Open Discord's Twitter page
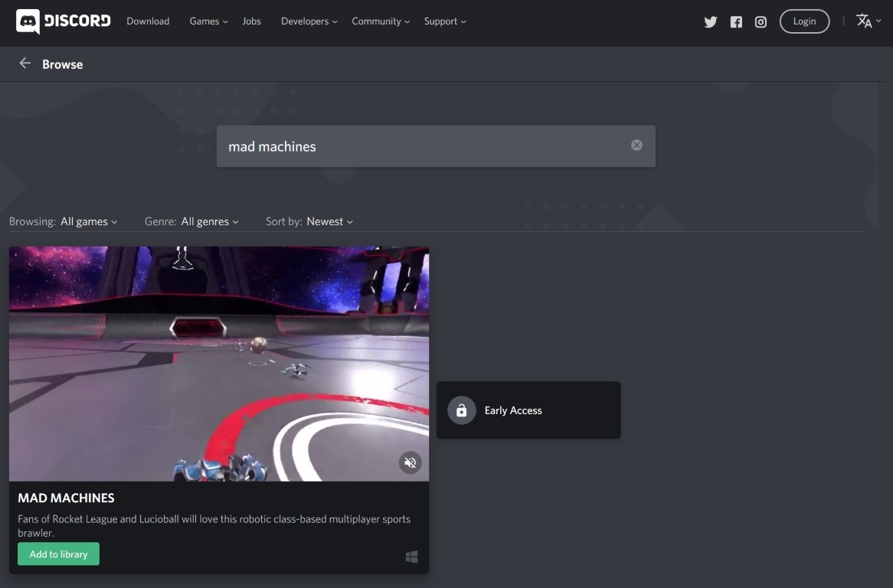 (710, 21)
